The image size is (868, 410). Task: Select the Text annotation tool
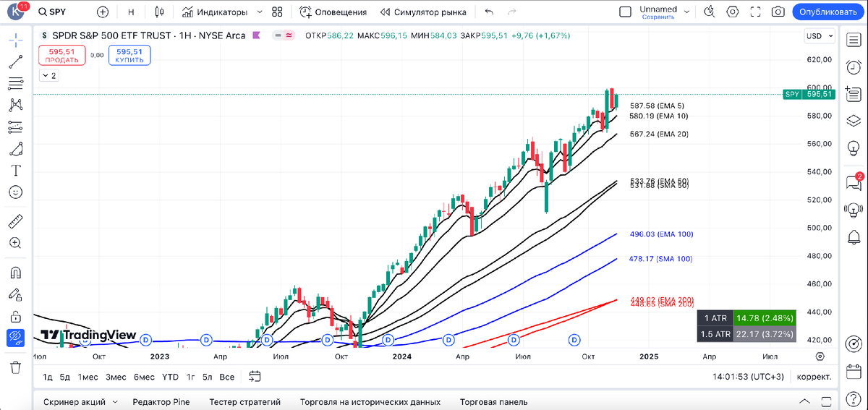15,171
